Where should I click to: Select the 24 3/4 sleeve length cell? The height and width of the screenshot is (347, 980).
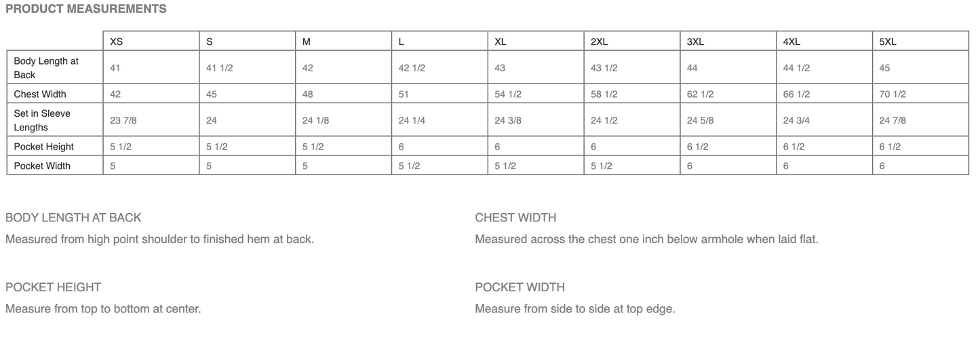click(x=796, y=120)
